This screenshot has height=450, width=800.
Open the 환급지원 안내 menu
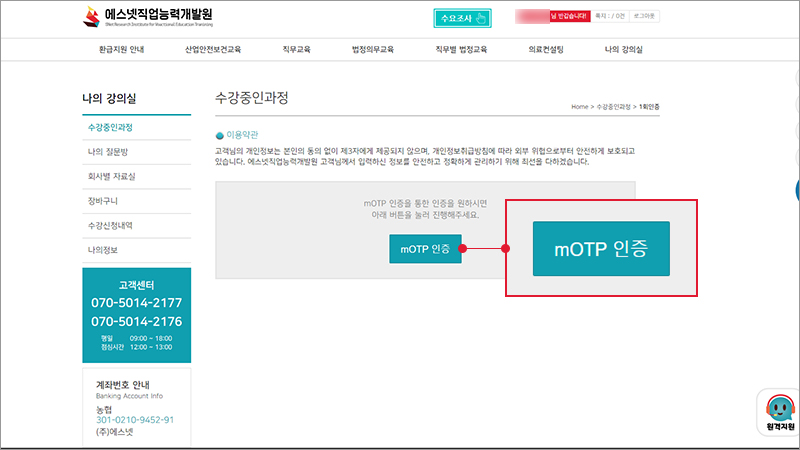[x=123, y=49]
